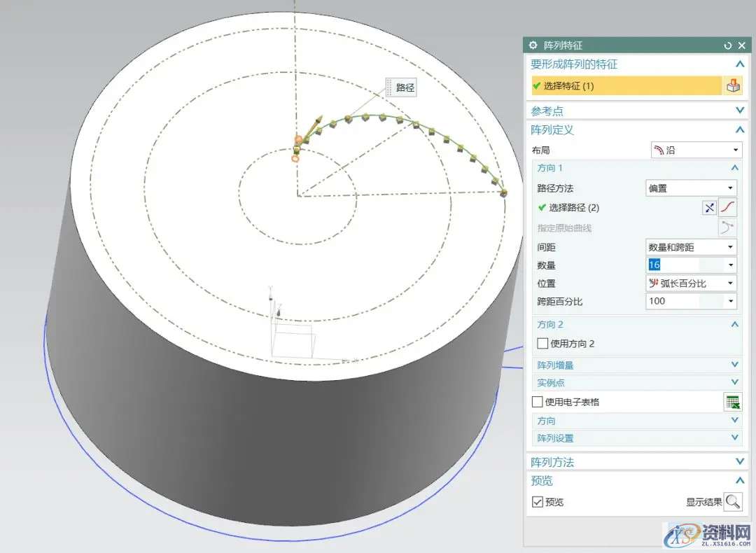Enable the 使用方向 2 checkbox

(x=542, y=344)
